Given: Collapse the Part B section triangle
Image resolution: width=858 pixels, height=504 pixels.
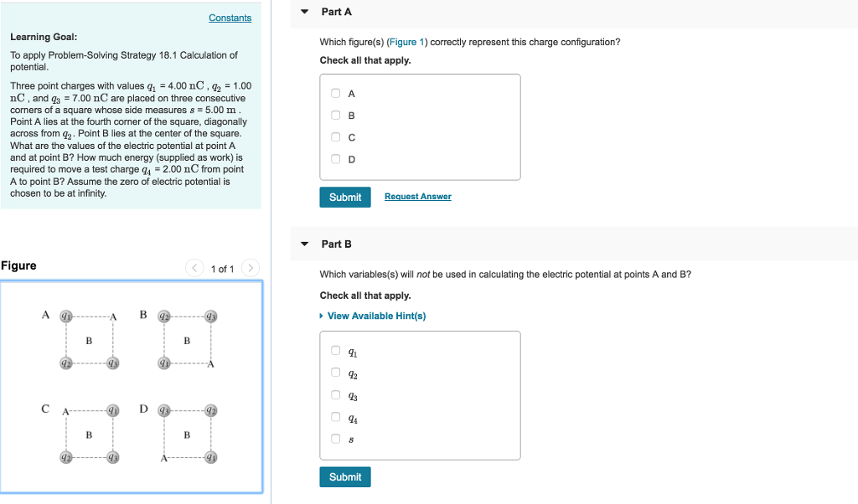Looking at the screenshot, I should click(303, 244).
